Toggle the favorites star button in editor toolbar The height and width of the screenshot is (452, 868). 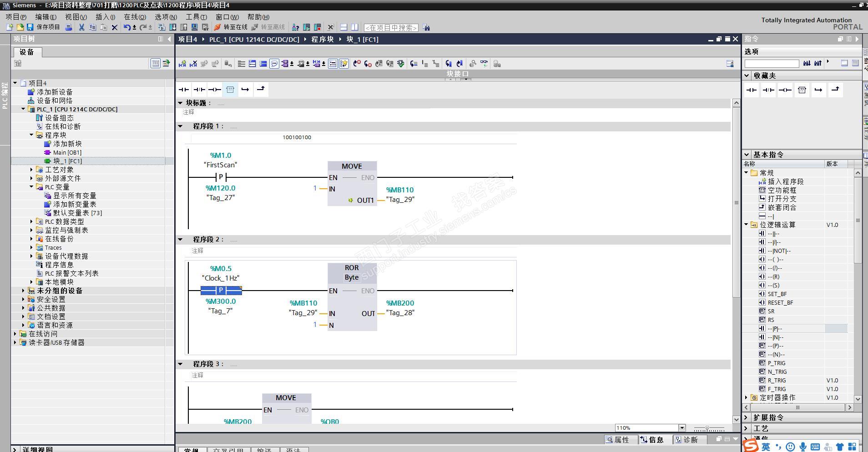(344, 64)
